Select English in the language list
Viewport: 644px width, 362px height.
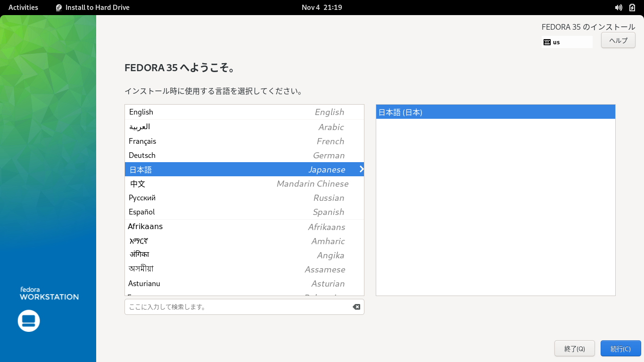244,112
